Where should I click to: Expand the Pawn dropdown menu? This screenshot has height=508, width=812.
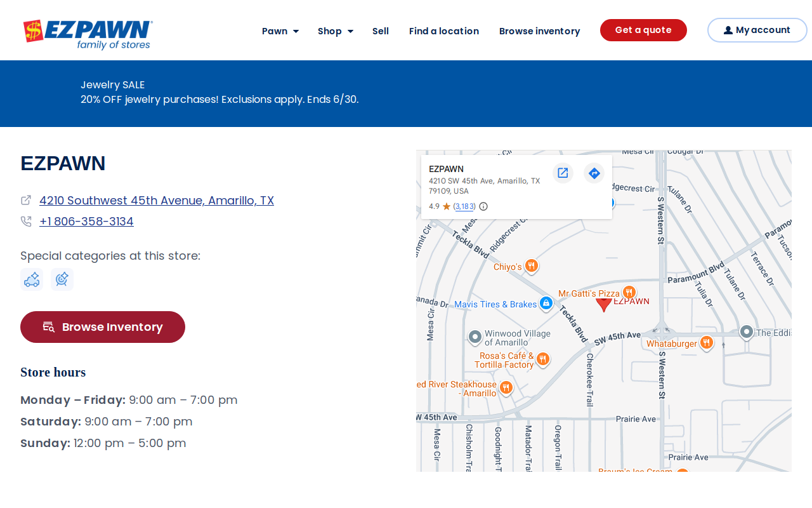pyautogui.click(x=280, y=31)
